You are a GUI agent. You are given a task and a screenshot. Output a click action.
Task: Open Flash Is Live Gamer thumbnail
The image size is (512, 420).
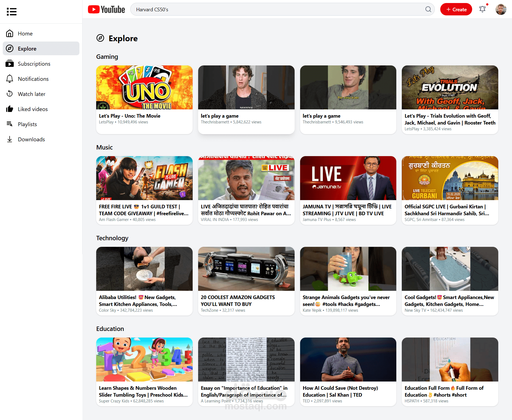(144, 178)
